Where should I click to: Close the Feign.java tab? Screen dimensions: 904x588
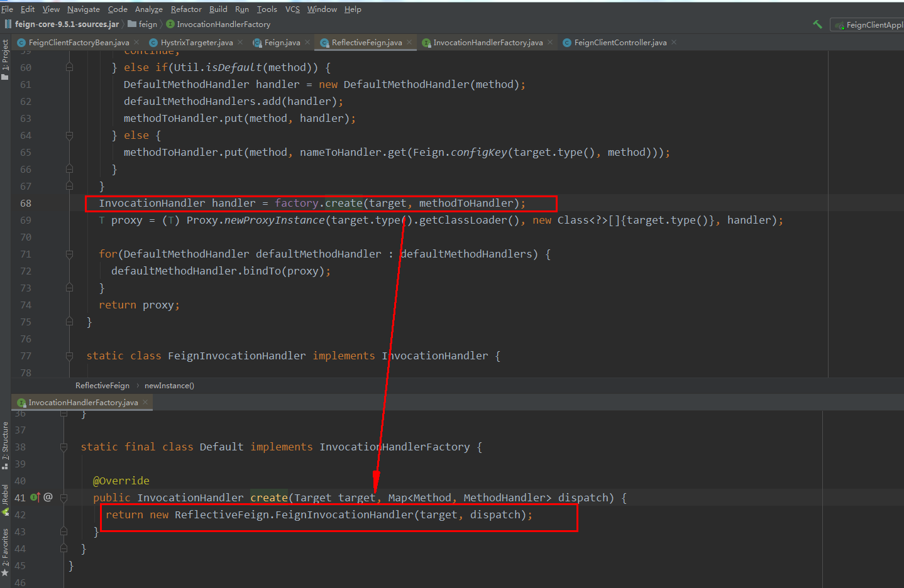(x=307, y=43)
